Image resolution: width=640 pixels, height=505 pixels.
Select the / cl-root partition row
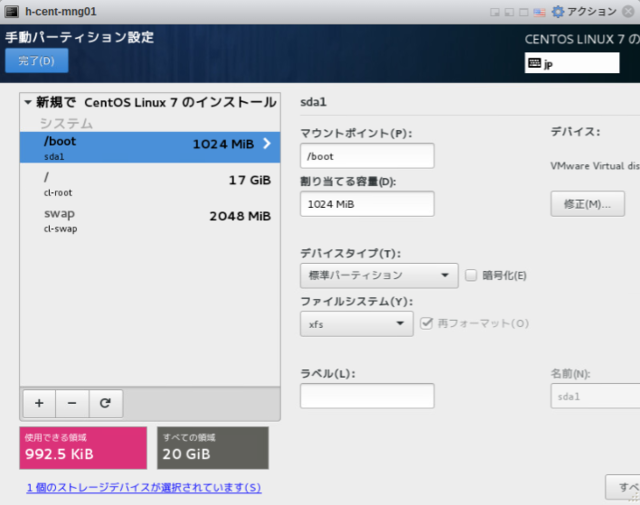click(150, 184)
